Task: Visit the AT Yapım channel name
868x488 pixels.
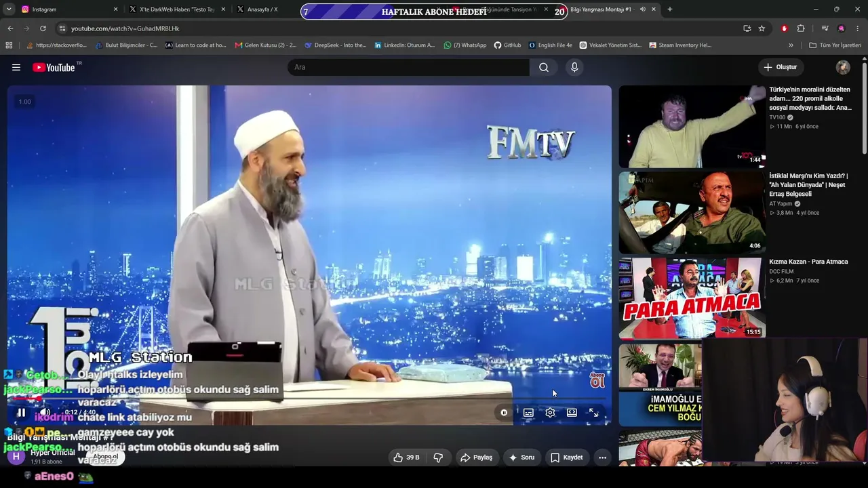Action: coord(781,203)
